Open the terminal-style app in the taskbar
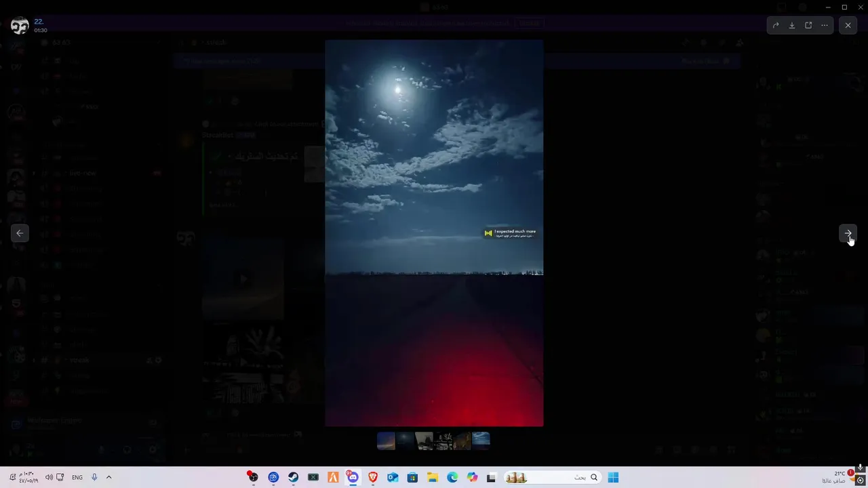868x488 pixels. click(x=313, y=477)
